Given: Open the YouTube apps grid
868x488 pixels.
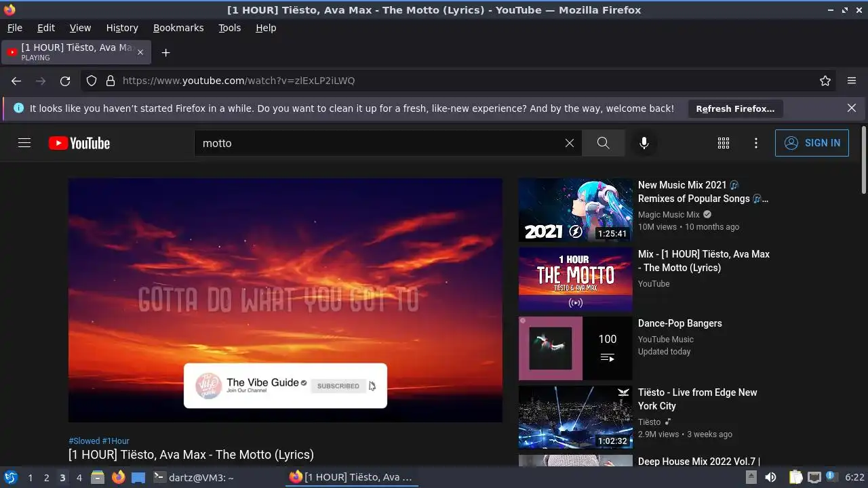Looking at the screenshot, I should pyautogui.click(x=724, y=143).
